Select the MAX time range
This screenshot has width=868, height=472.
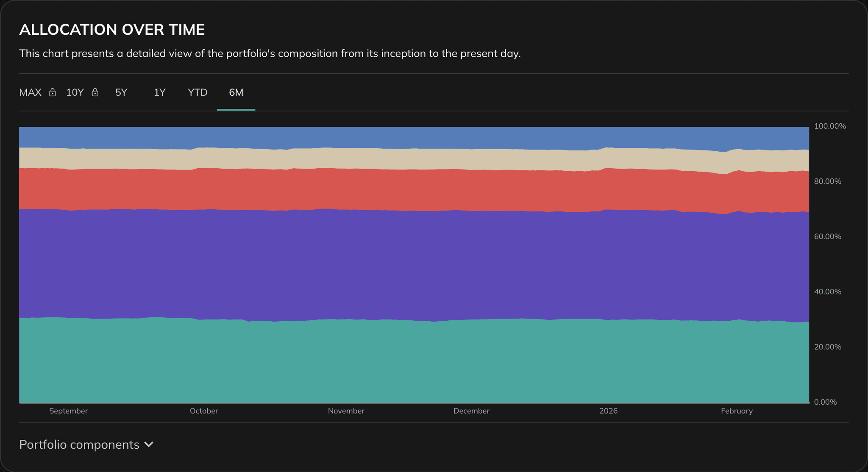pyautogui.click(x=30, y=92)
